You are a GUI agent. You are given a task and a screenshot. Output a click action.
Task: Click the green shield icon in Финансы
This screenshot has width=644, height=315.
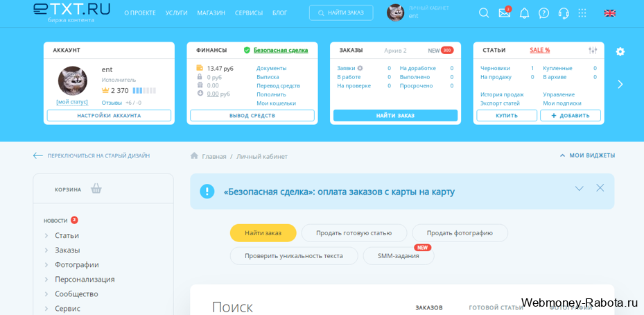(x=247, y=50)
